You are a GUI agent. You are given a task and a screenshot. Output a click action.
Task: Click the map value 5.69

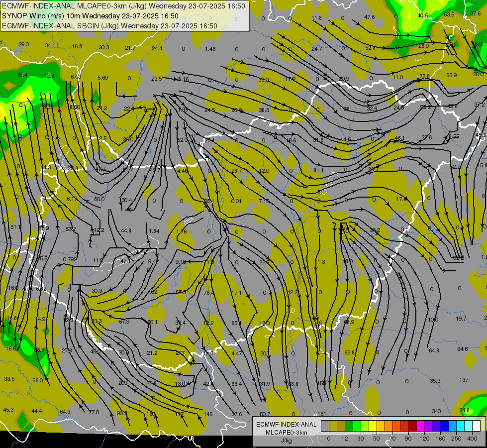103,78
